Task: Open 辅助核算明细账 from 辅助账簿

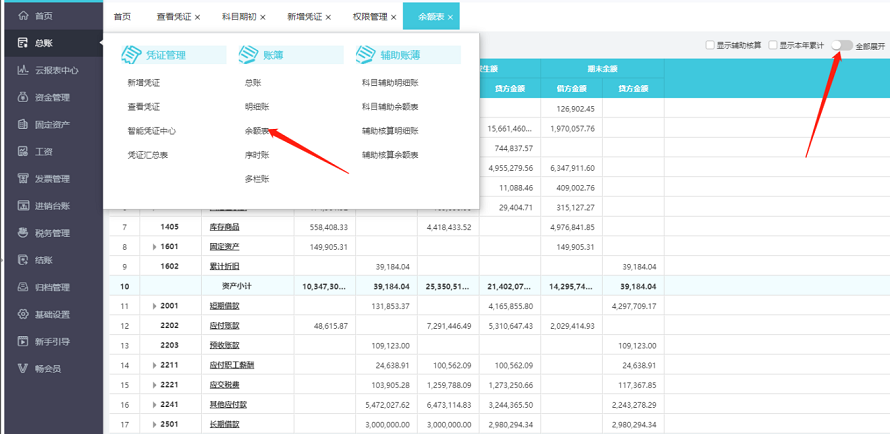Action: point(390,131)
